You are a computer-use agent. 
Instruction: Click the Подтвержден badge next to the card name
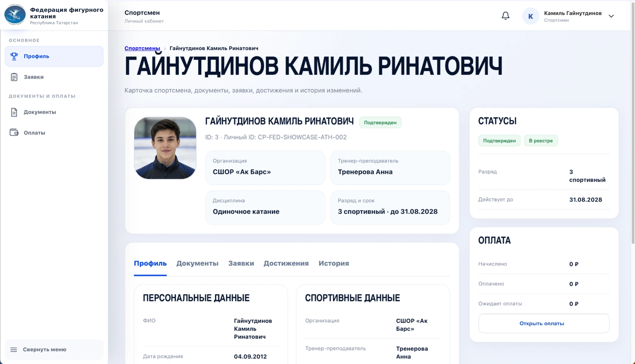click(x=380, y=122)
